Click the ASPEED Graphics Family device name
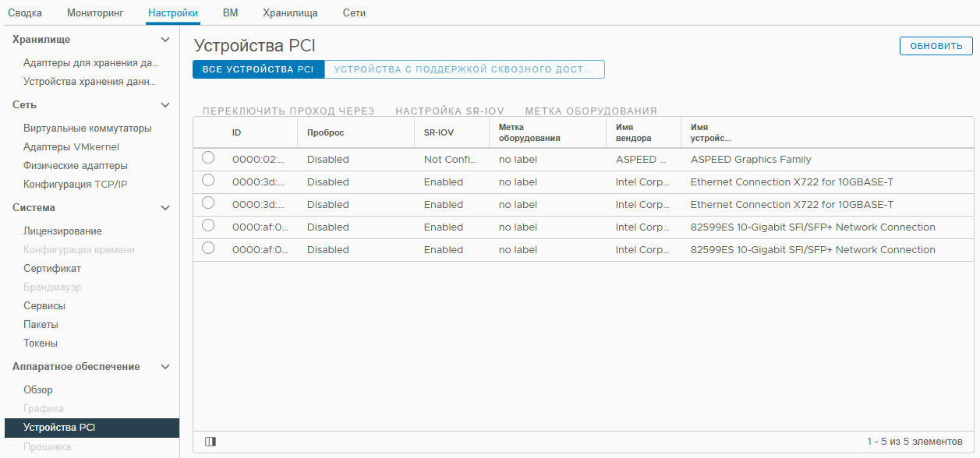The image size is (980, 458). pyautogui.click(x=751, y=160)
